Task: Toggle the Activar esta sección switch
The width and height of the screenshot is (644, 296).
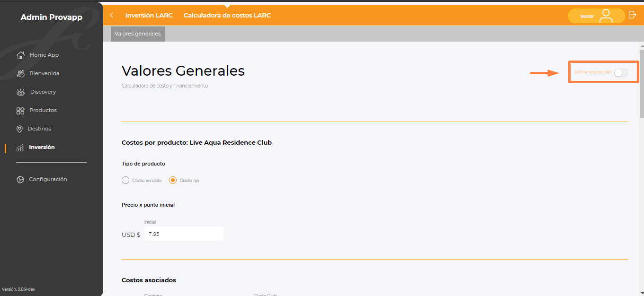Action: [621, 72]
